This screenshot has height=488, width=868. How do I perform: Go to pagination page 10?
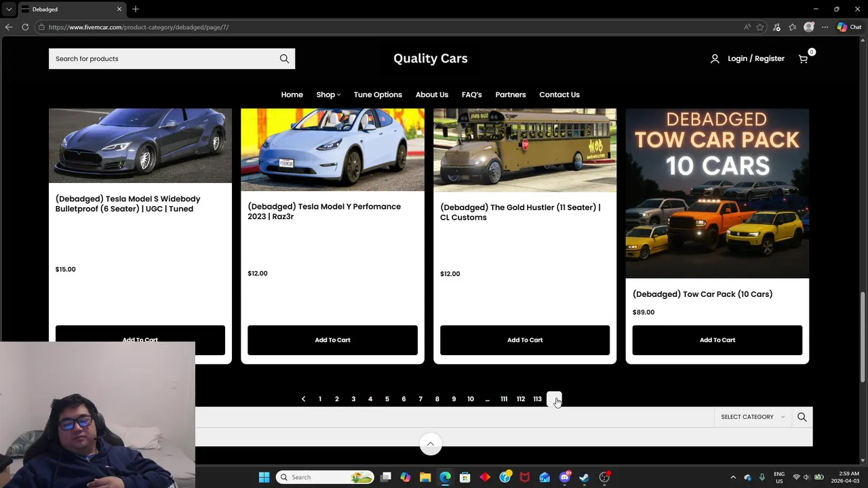[x=471, y=399]
